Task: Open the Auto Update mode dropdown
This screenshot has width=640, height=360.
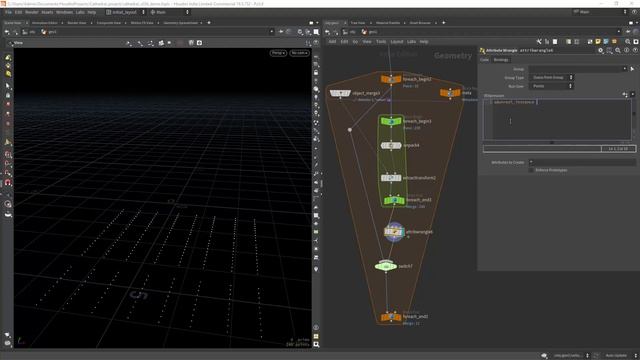Action: (x=619, y=356)
